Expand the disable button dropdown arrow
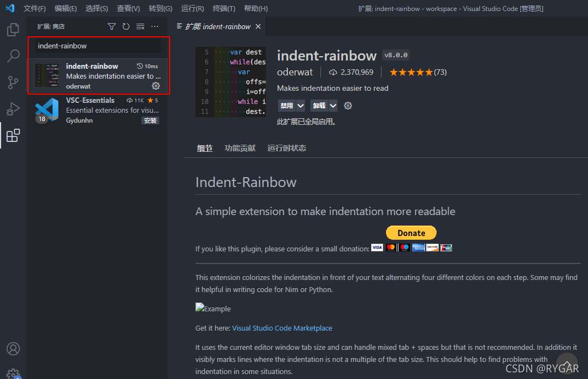The image size is (588, 379). coord(301,106)
